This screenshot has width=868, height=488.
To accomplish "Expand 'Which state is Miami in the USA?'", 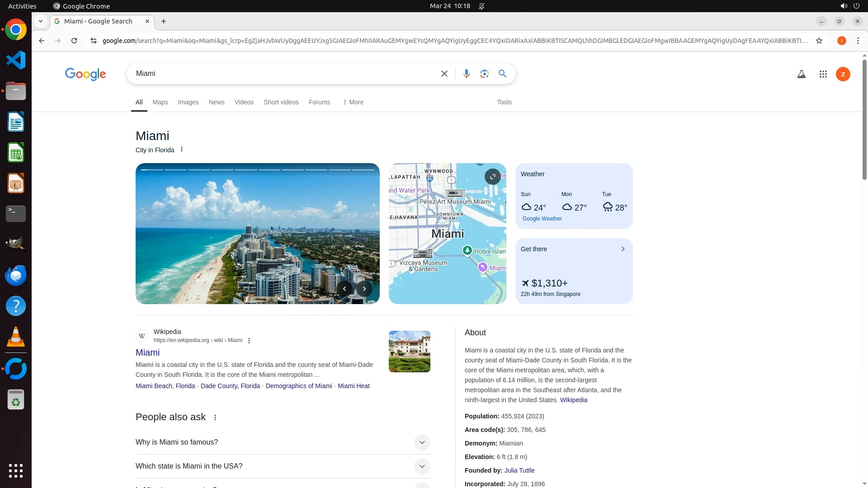I will click(422, 466).
